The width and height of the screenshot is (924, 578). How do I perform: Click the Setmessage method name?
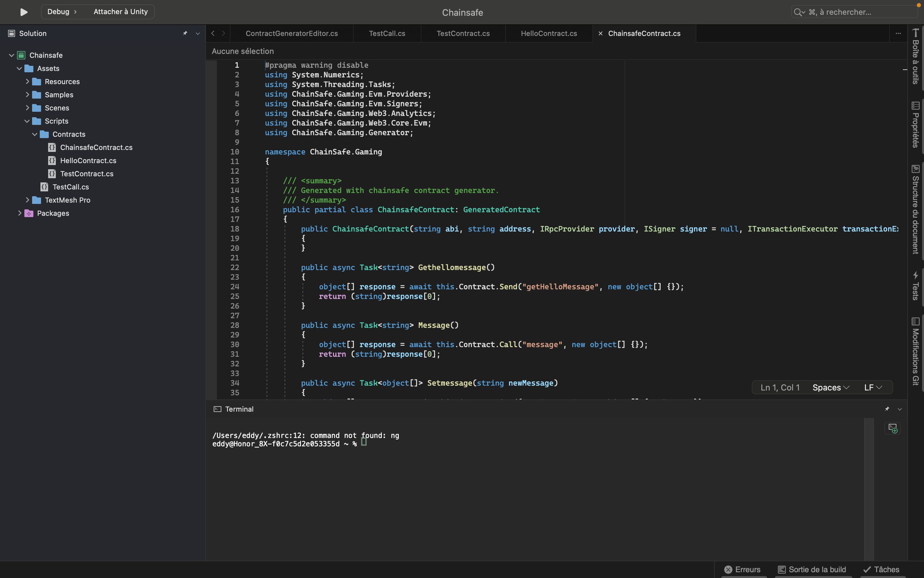(x=450, y=383)
